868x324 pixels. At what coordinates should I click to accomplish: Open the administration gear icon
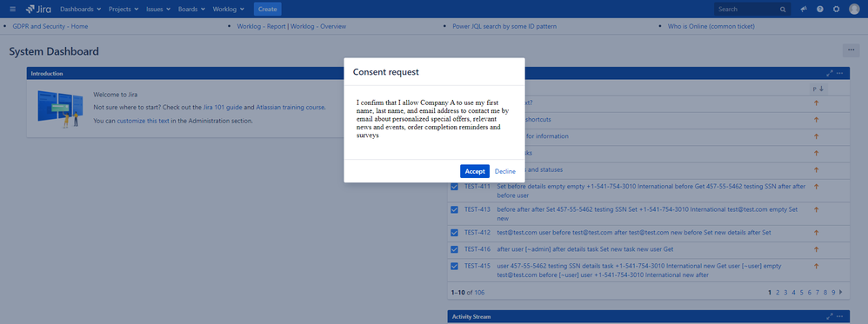pos(837,9)
